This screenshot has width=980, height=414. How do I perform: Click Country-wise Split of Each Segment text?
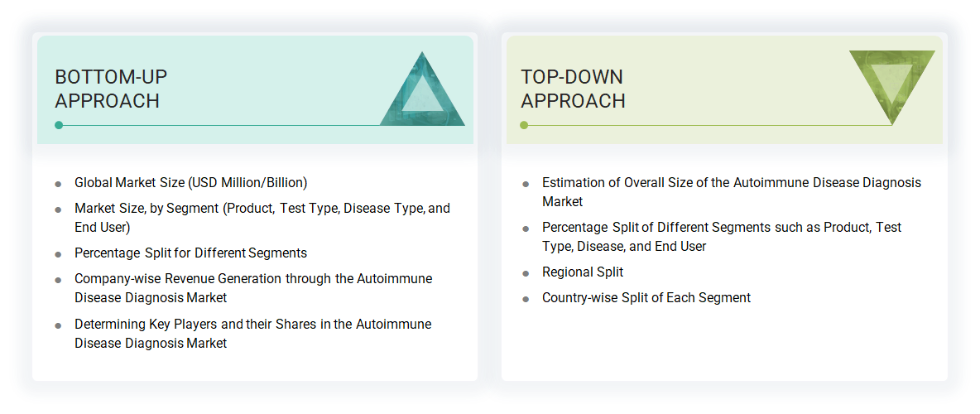point(646,298)
